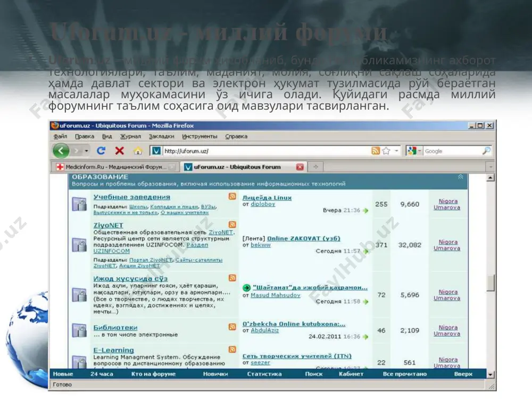This screenshot has height=399, width=532.
Task: Open user profile Masud Mahsudov
Action: point(275,295)
